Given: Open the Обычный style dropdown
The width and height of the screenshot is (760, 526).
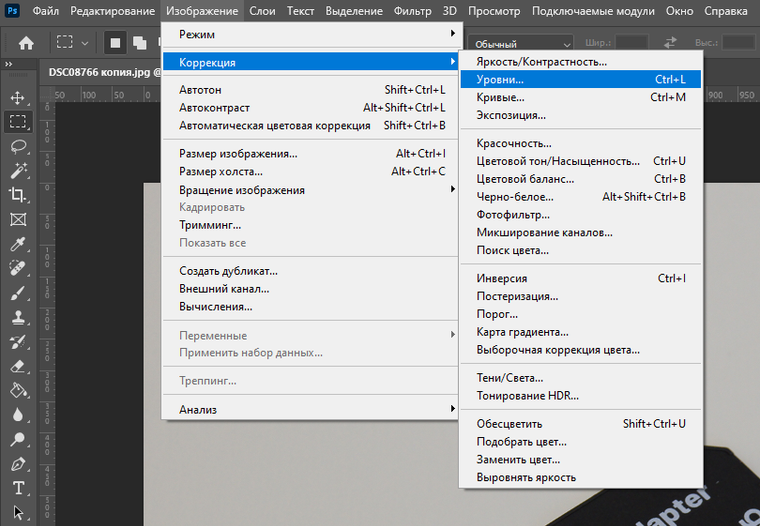Looking at the screenshot, I should pyautogui.click(x=521, y=44).
